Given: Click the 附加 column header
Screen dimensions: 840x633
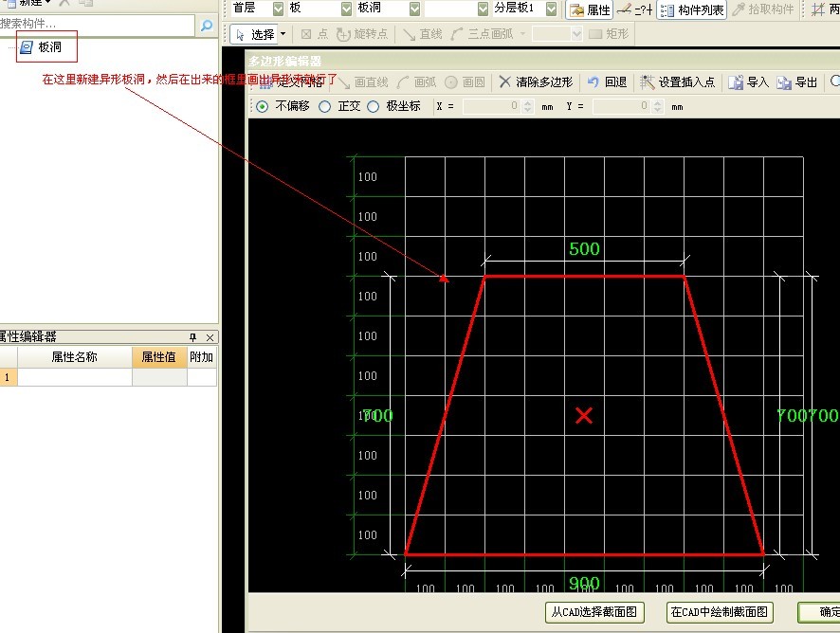Looking at the screenshot, I should pyautogui.click(x=202, y=357).
